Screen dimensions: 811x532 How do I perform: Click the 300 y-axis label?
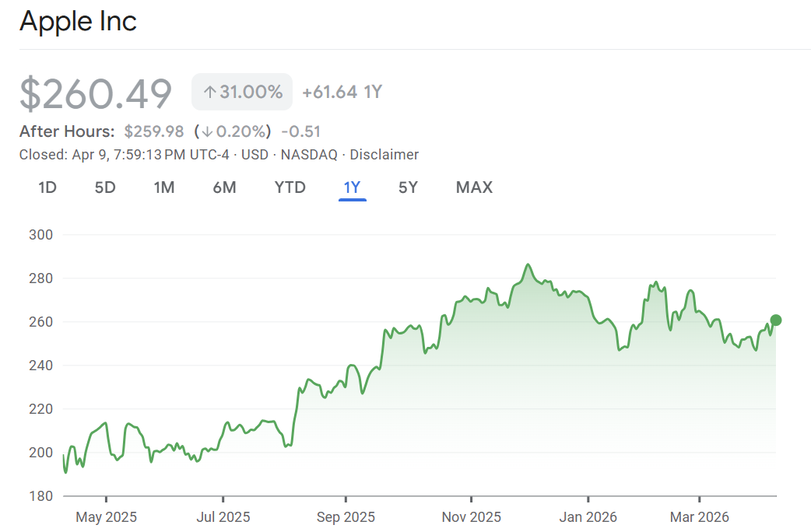[x=41, y=235]
